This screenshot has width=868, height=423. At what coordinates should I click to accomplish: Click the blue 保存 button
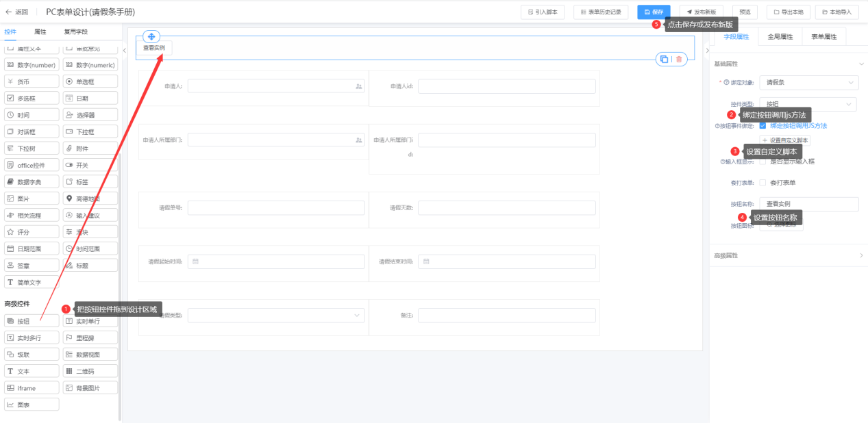tap(654, 12)
